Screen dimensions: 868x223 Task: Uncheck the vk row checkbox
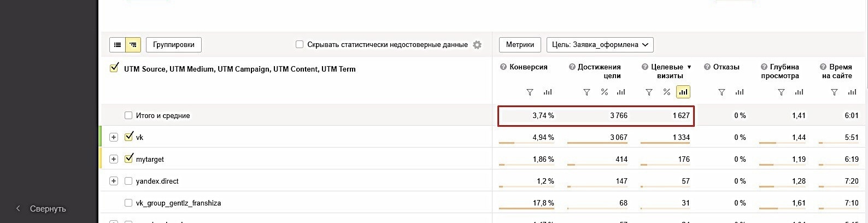[x=129, y=137]
